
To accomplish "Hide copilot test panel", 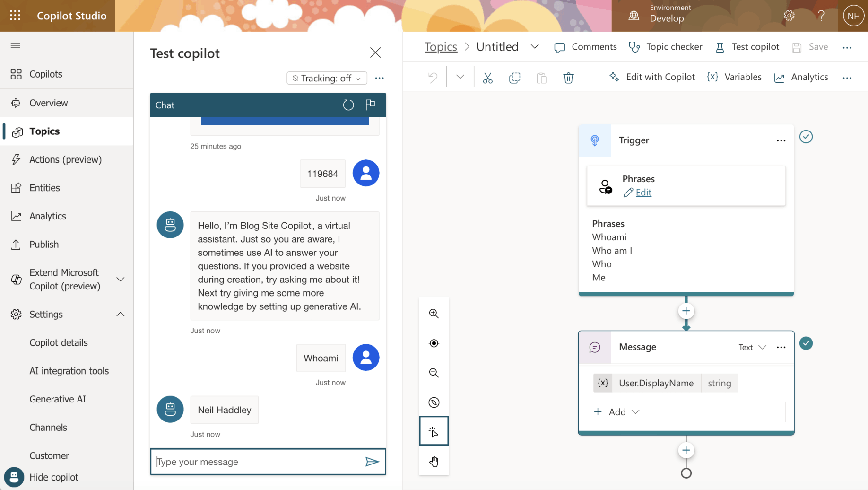I will 43,477.
